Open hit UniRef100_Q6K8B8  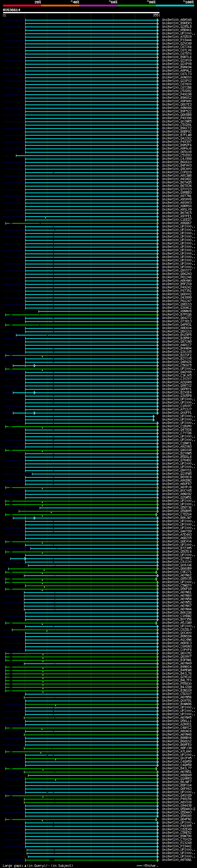click(176, 115)
